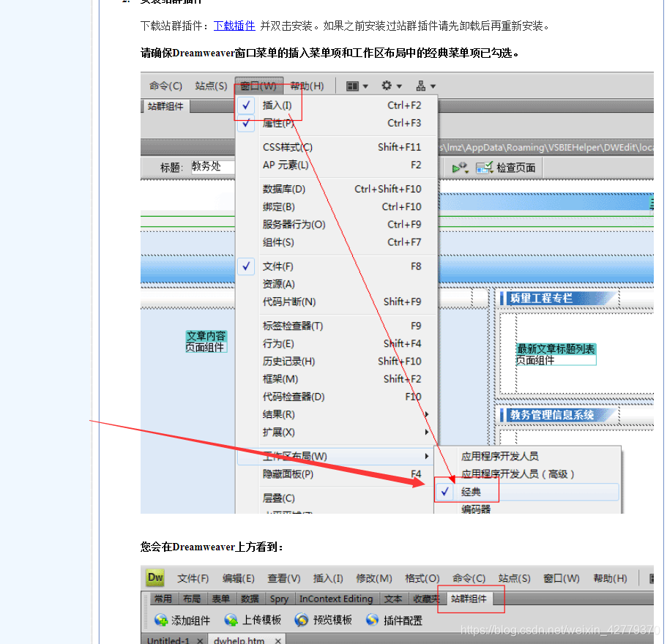The image size is (667, 644).
Task: Choose 绑定(B) menu item
Action: [338, 206]
